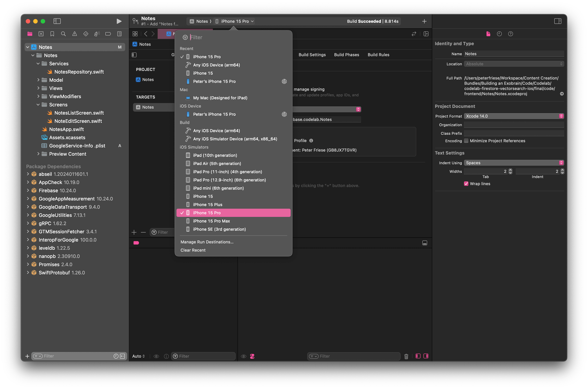Select iPhone SE (3rd generation) simulator
The width and height of the screenshot is (588, 389).
(x=219, y=229)
